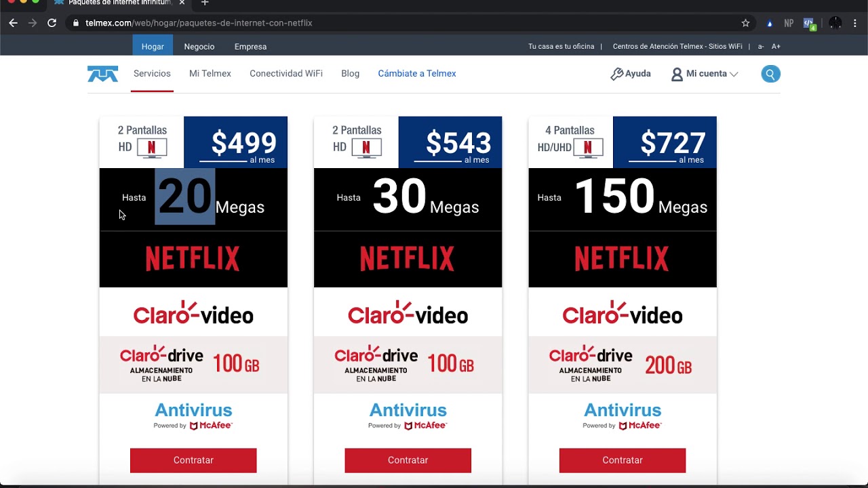The height and width of the screenshot is (488, 868).
Task: Click the Netflix screen icon in the $727 plan
Action: click(x=588, y=148)
